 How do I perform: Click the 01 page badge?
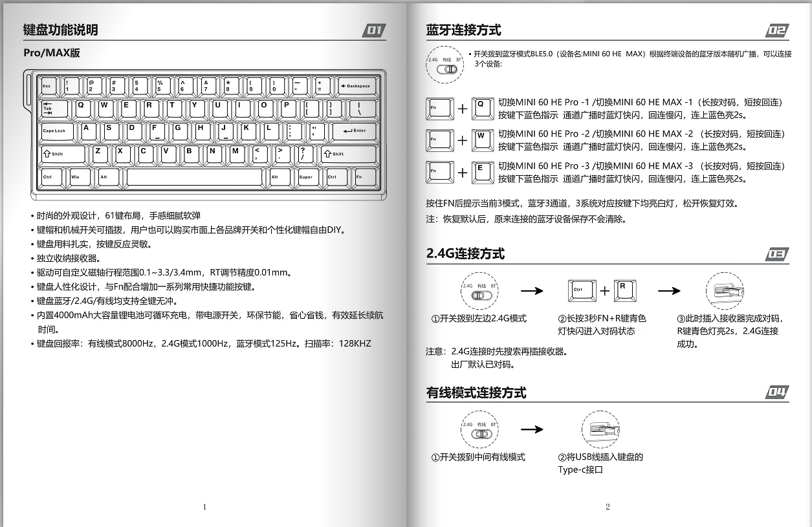tap(374, 29)
